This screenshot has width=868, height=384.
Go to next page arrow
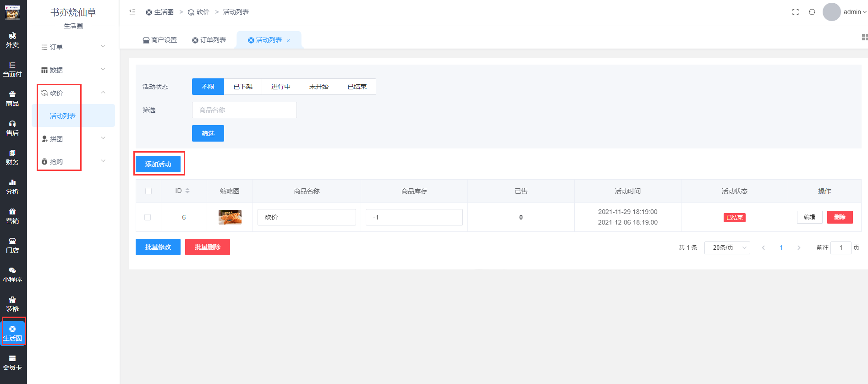pyautogui.click(x=799, y=247)
